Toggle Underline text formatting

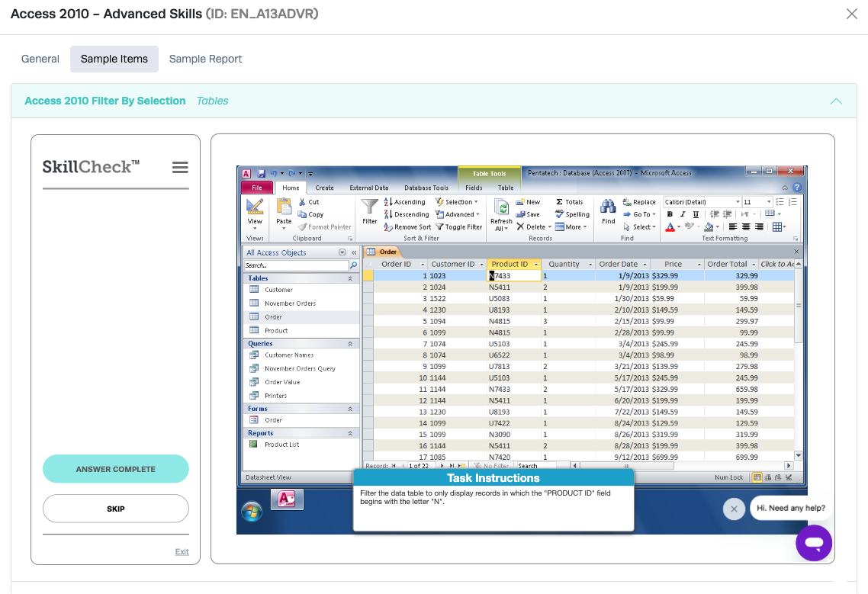click(x=696, y=214)
